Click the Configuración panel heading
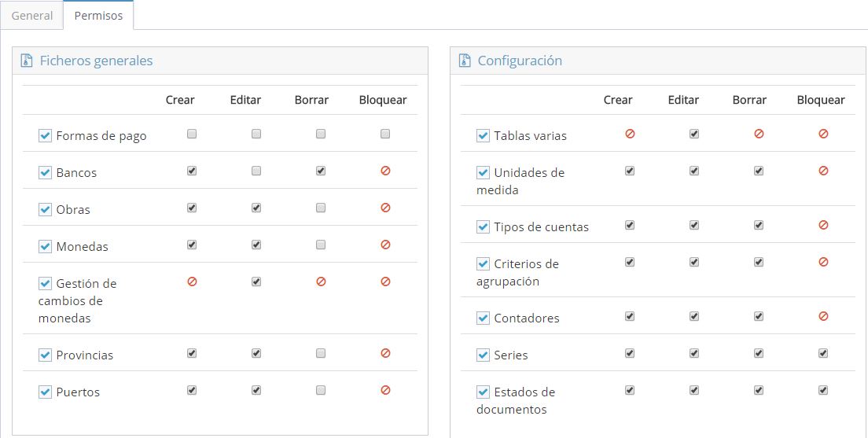This screenshot has height=438, width=868. (x=520, y=61)
